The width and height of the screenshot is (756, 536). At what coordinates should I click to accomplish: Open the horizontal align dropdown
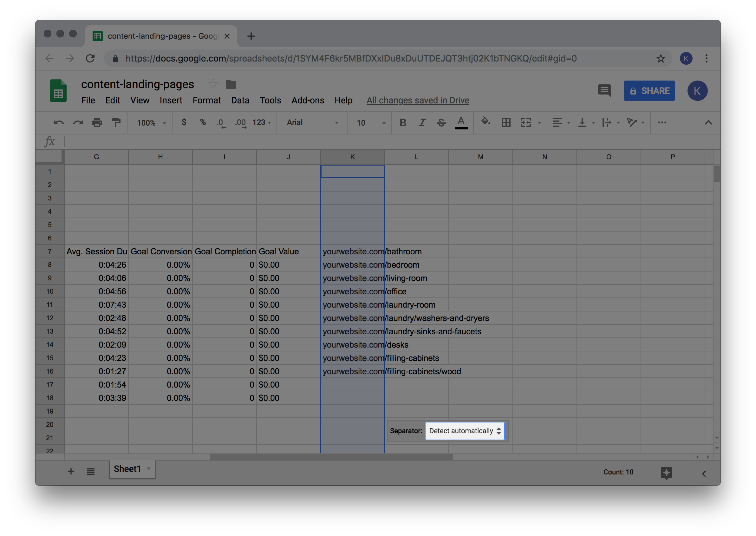click(561, 123)
